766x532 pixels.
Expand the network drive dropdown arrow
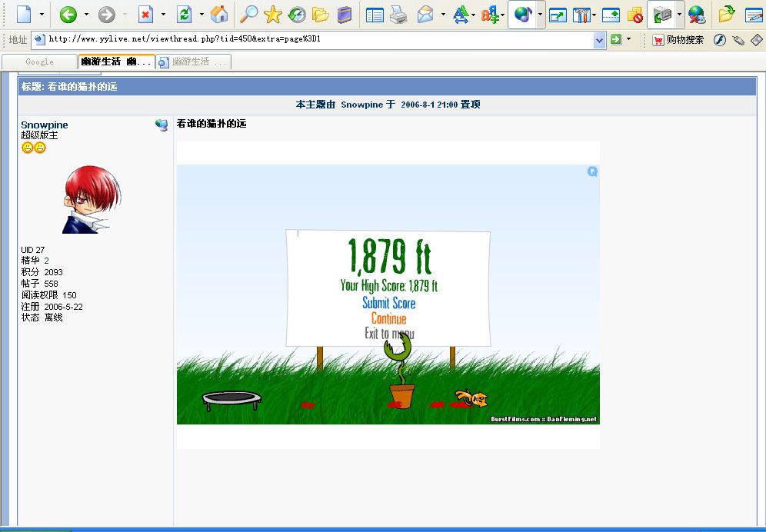(x=679, y=14)
